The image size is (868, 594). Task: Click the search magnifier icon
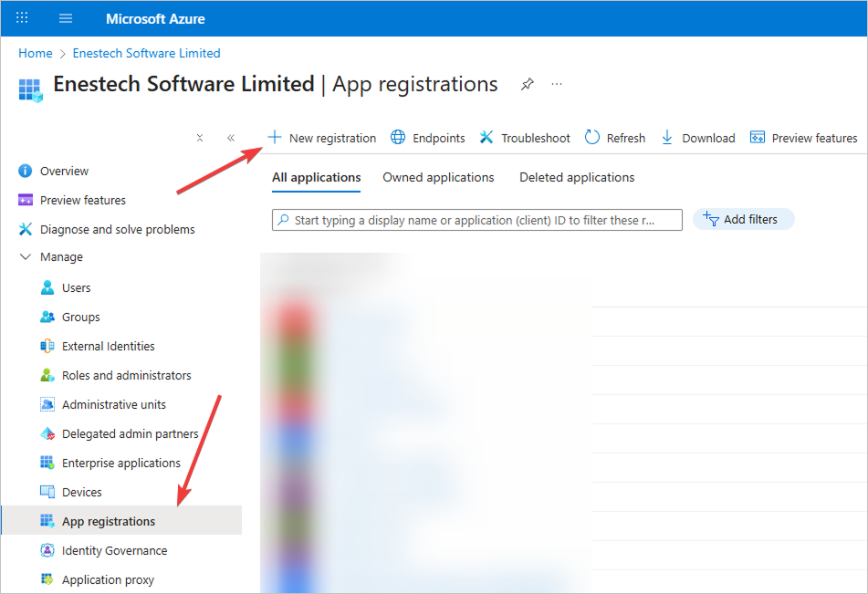pos(284,220)
